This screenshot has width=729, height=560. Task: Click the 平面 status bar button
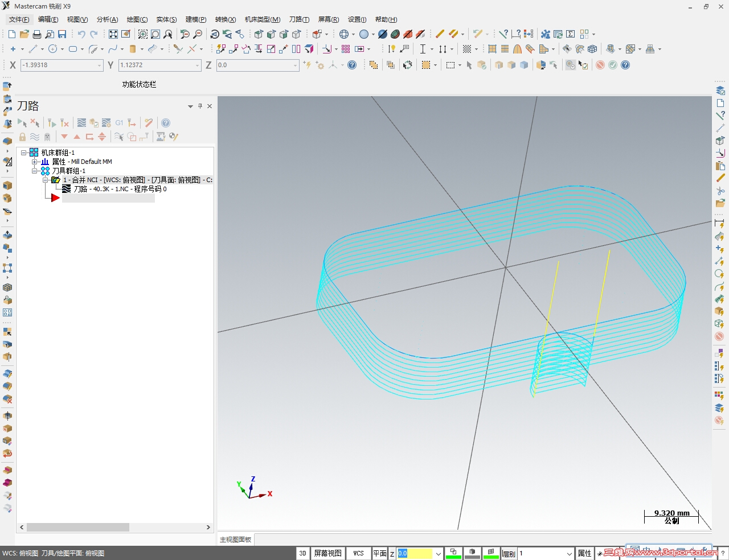pyautogui.click(x=380, y=553)
